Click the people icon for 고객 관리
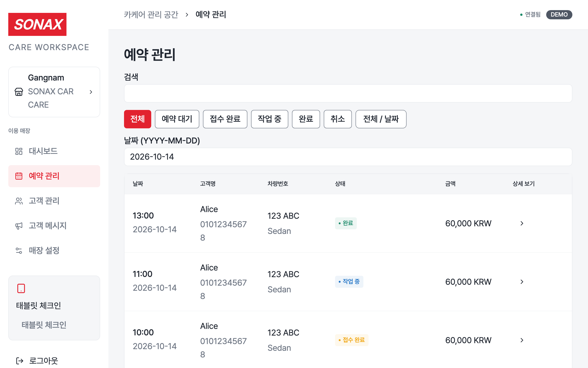This screenshot has width=588, height=368. pyautogui.click(x=19, y=201)
